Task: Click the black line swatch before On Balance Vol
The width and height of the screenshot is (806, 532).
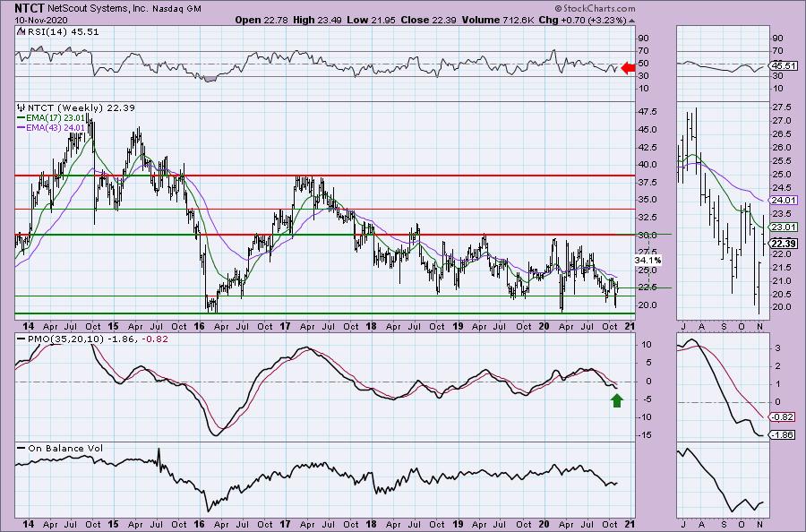Action: click(21, 448)
